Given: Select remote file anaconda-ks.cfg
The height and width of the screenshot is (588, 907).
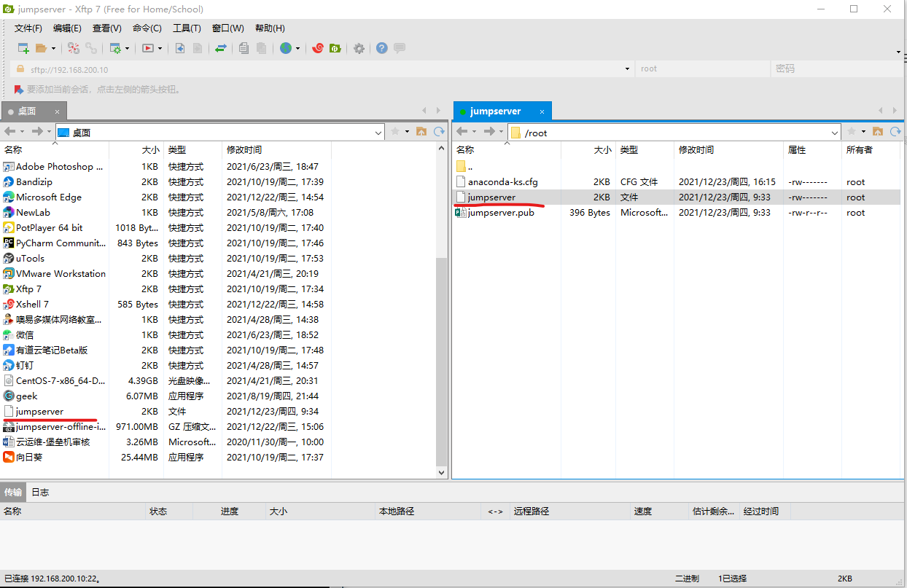Looking at the screenshot, I should tap(502, 181).
